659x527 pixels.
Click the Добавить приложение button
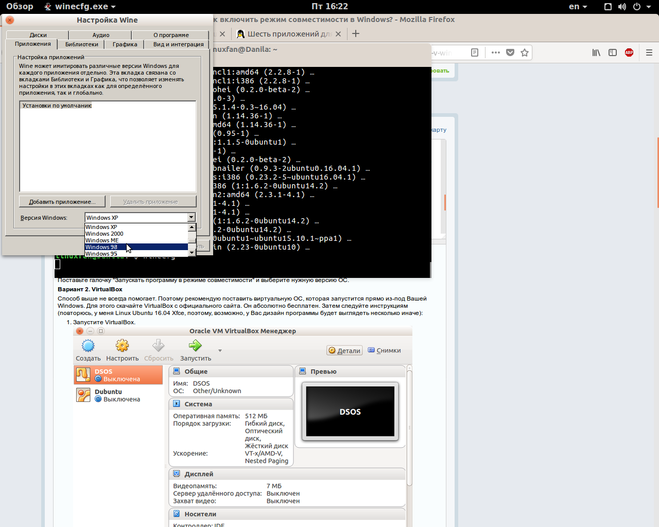(62, 202)
